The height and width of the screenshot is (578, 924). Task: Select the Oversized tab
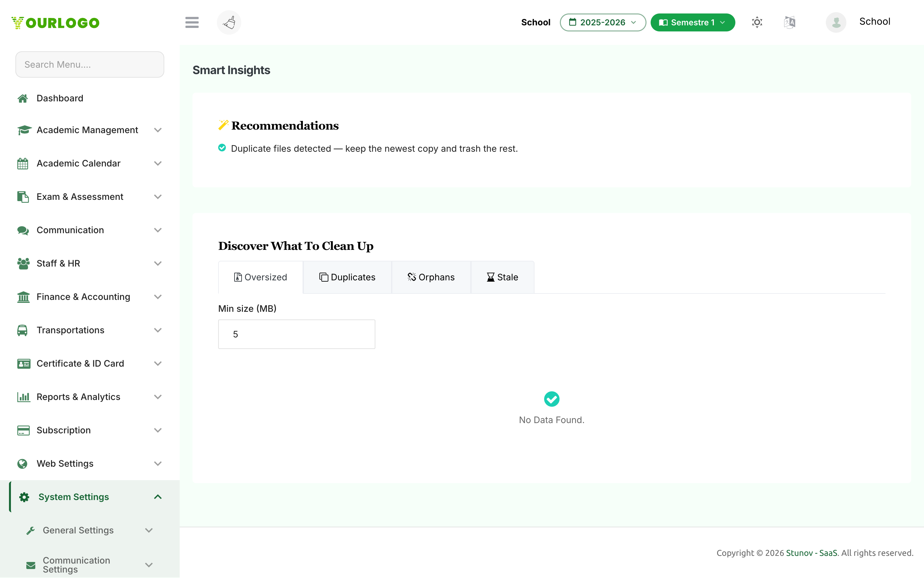pyautogui.click(x=260, y=277)
